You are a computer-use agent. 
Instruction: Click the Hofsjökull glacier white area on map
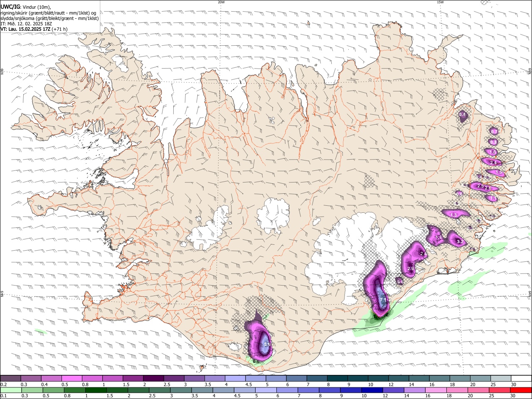tap(273, 215)
